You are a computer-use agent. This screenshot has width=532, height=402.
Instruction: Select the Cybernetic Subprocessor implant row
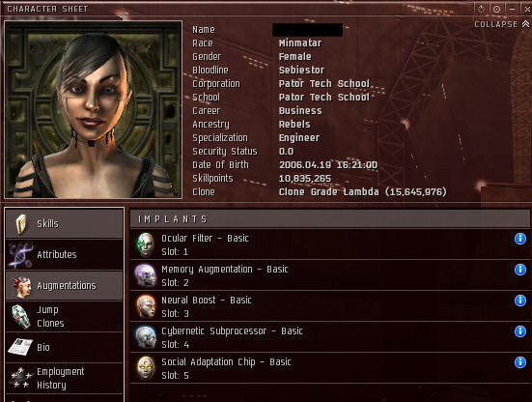coord(329,337)
